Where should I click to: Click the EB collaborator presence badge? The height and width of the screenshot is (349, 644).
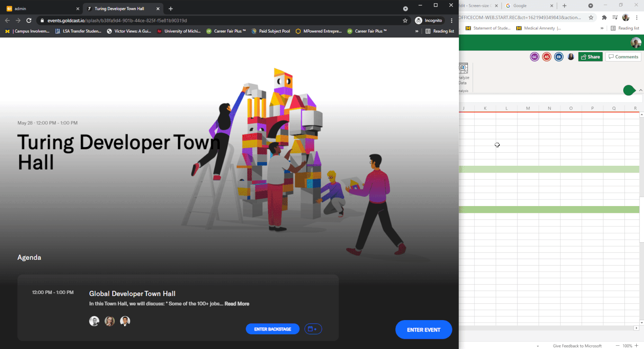coord(559,57)
